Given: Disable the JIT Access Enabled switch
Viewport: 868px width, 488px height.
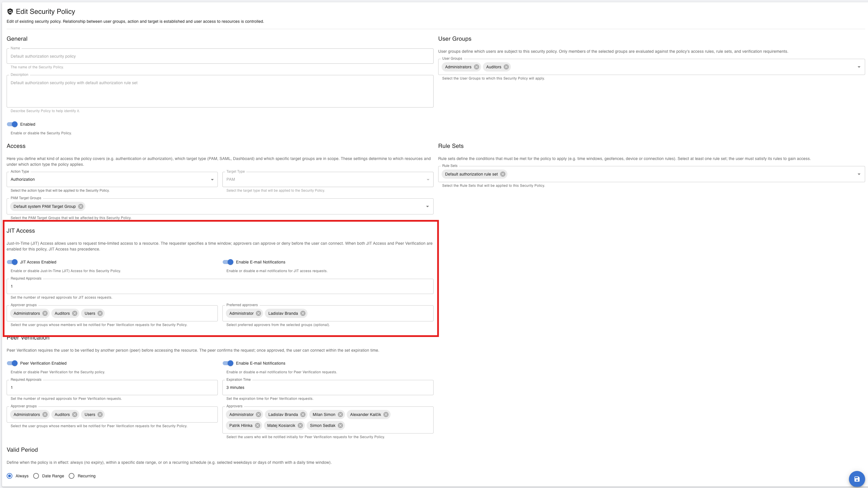Looking at the screenshot, I should click(12, 262).
